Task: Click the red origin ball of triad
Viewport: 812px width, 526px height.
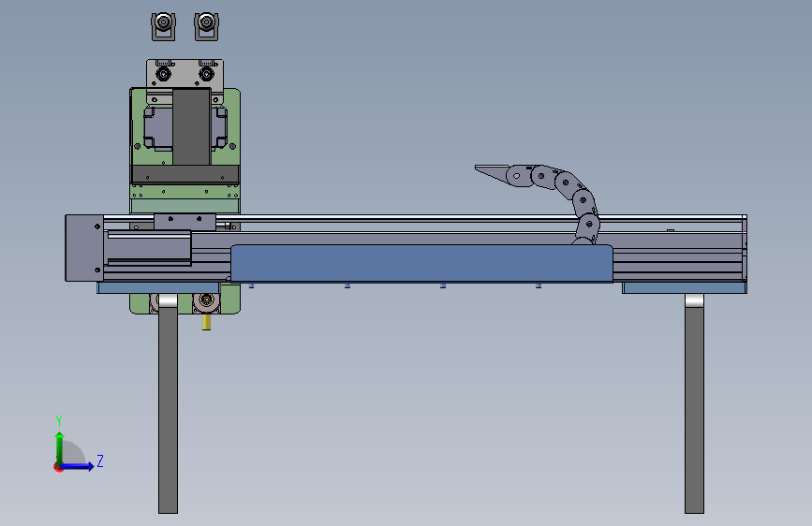Action: [x=58, y=467]
